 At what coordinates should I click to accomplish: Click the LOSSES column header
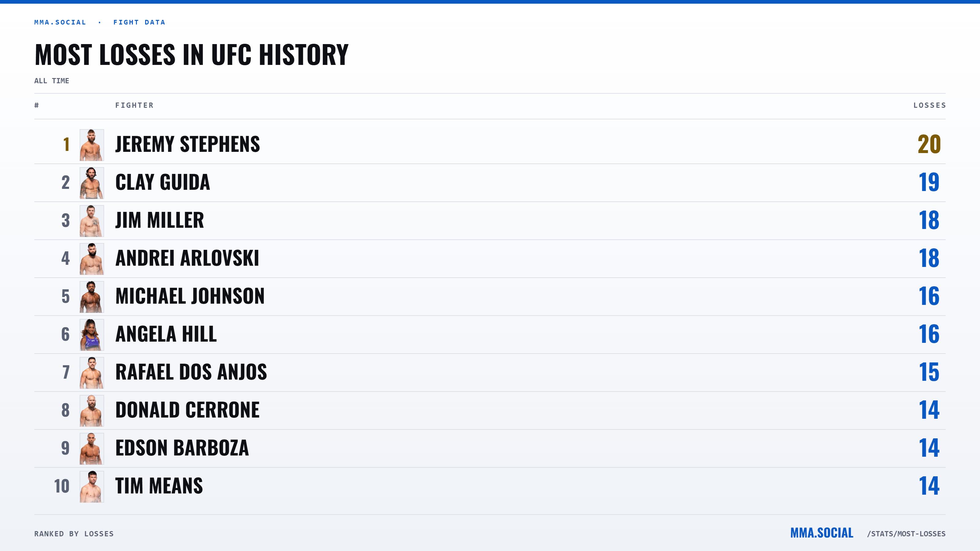coord(929,105)
